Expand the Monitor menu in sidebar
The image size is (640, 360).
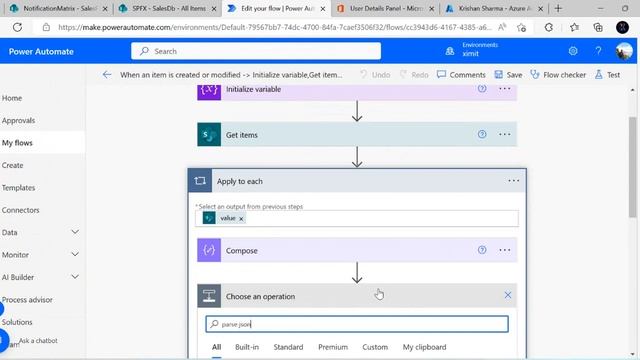[x=75, y=254]
